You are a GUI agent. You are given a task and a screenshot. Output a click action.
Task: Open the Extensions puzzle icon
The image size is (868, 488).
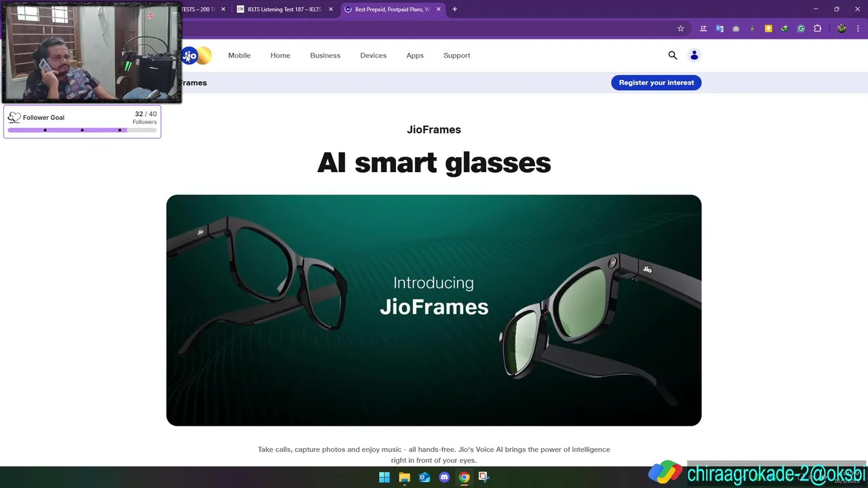point(817,28)
